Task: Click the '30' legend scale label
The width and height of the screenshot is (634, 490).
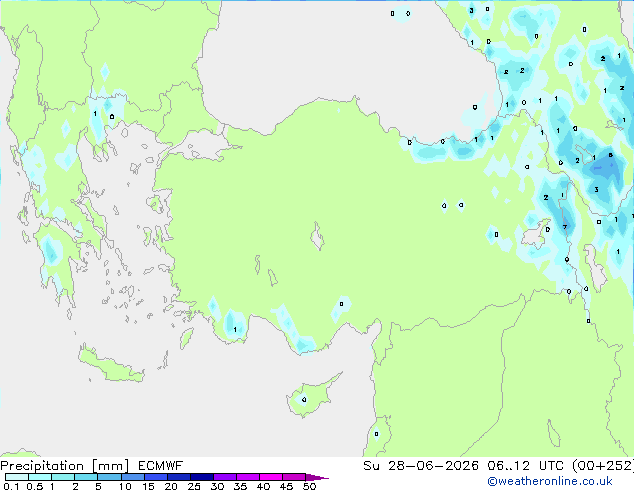Action: click(x=217, y=486)
